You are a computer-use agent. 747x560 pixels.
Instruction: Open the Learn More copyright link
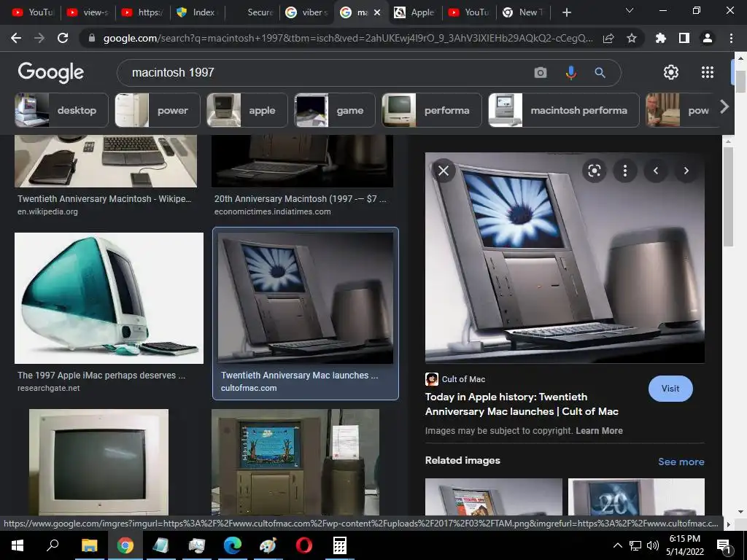point(599,430)
